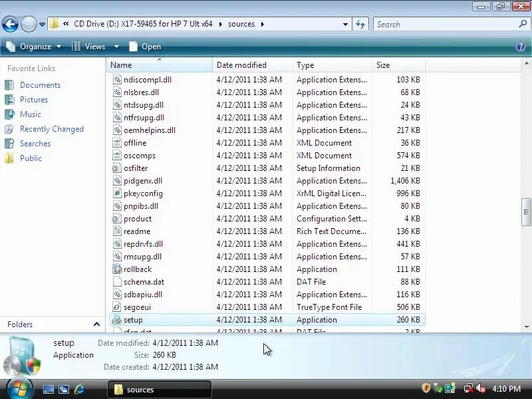Sort by the Type column header
Image resolution: width=532 pixels, height=399 pixels.
click(332, 65)
